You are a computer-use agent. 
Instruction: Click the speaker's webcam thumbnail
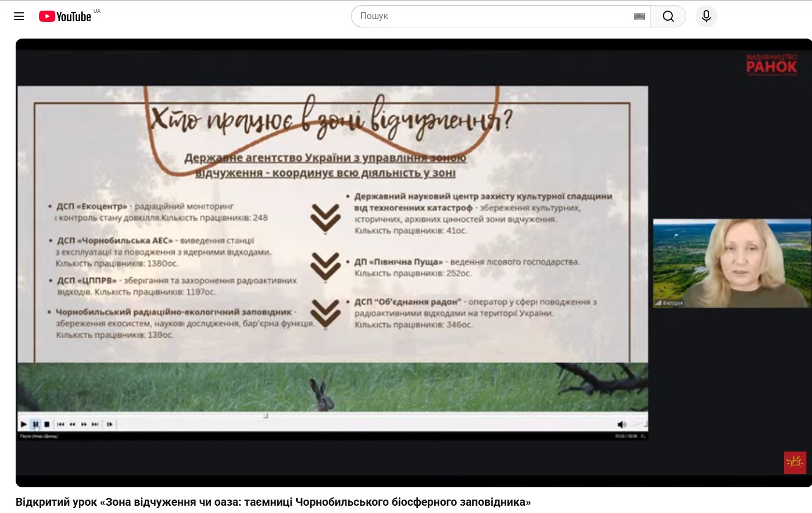pos(731,263)
